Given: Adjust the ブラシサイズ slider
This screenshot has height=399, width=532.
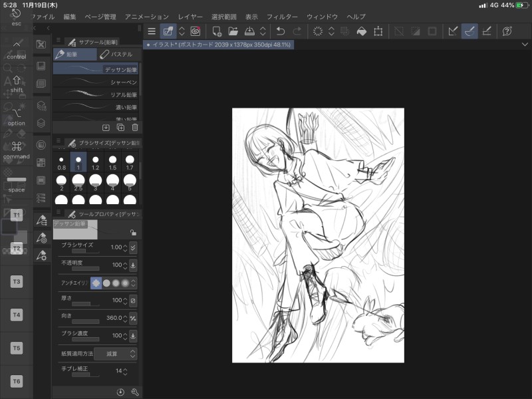Looking at the screenshot, I should click(86, 251).
